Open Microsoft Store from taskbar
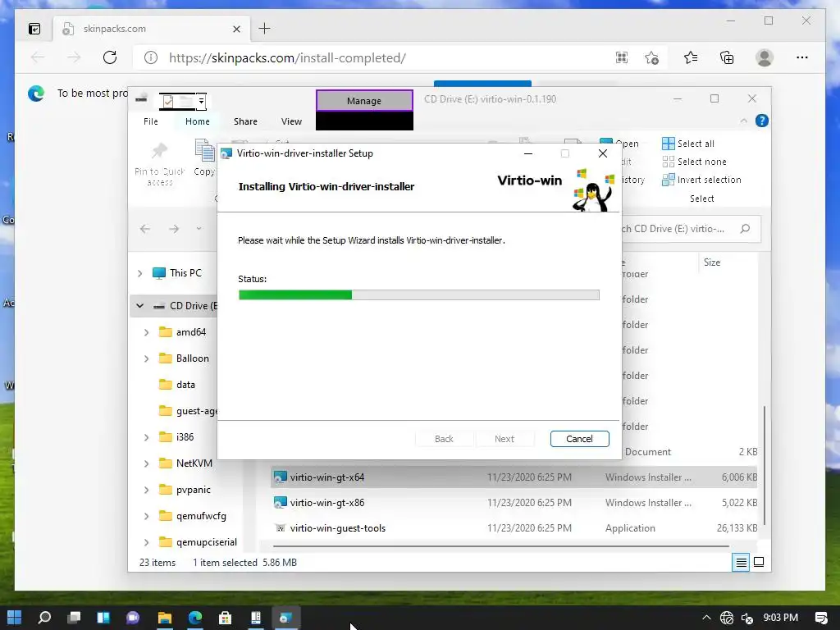Image resolution: width=840 pixels, height=630 pixels. (x=225, y=617)
